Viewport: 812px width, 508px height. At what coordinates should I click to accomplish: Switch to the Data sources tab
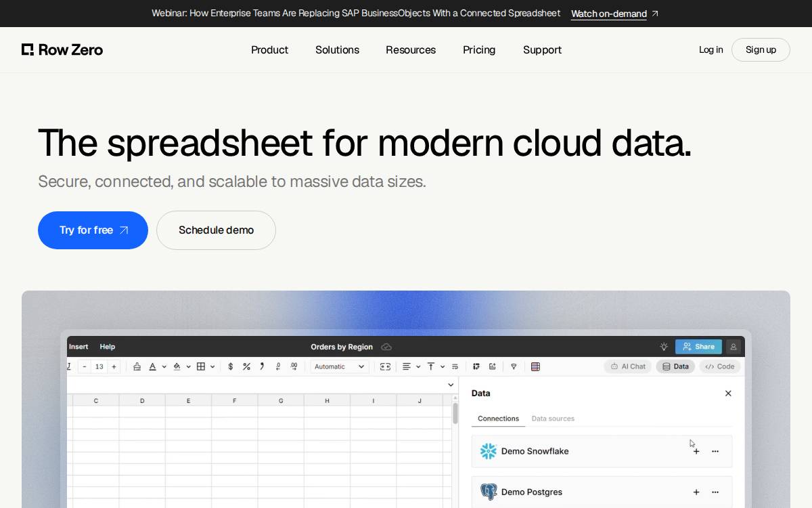[553, 419]
